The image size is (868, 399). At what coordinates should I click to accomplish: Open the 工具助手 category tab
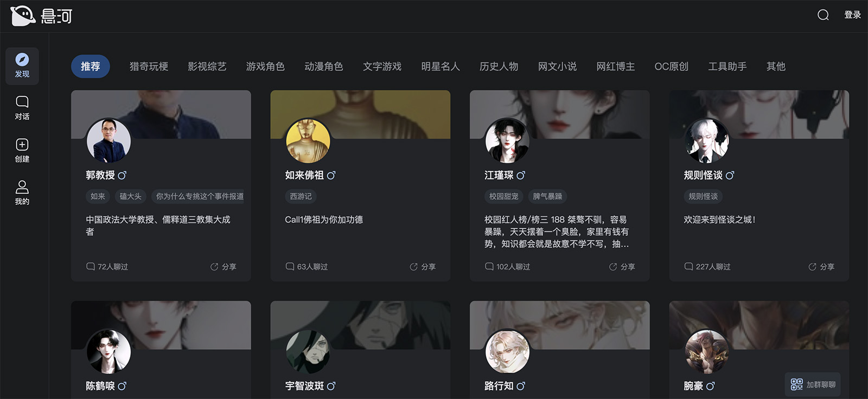727,66
